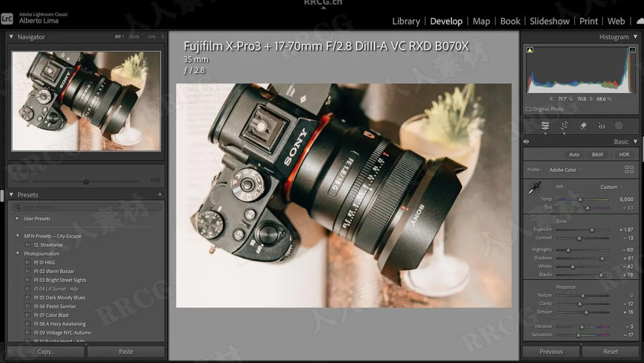Image resolution: width=644 pixels, height=363 pixels.
Task: Select the Red Eye correction tool
Action: pyautogui.click(x=602, y=126)
